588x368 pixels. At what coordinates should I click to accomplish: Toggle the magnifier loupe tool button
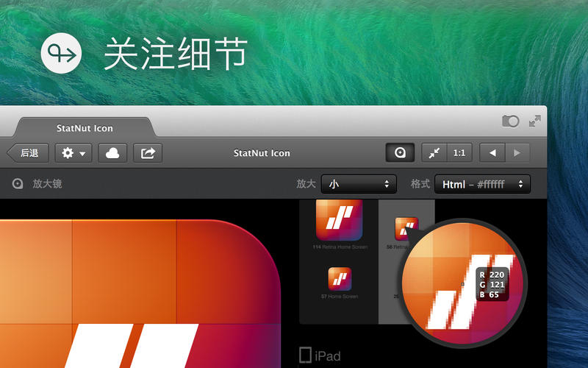(400, 153)
